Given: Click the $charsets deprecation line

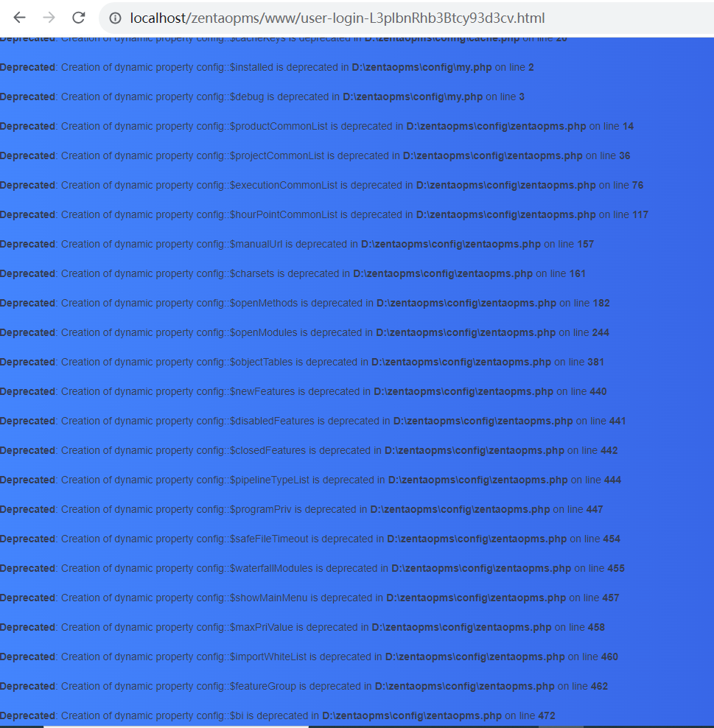Looking at the screenshot, I should [x=293, y=274].
